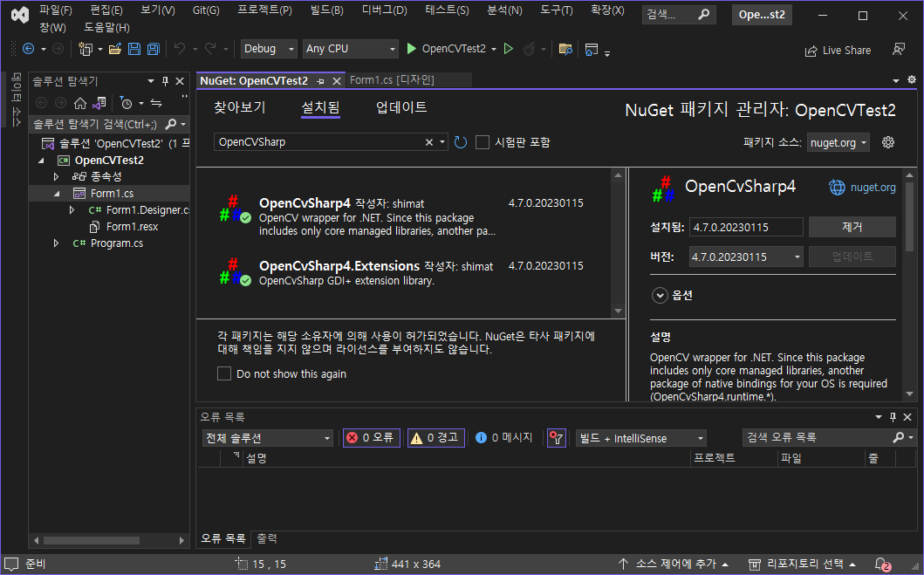Viewport: 924px width, 575px height.
Task: Open the version 4.7.0.20230115 dropdown
Action: click(746, 257)
